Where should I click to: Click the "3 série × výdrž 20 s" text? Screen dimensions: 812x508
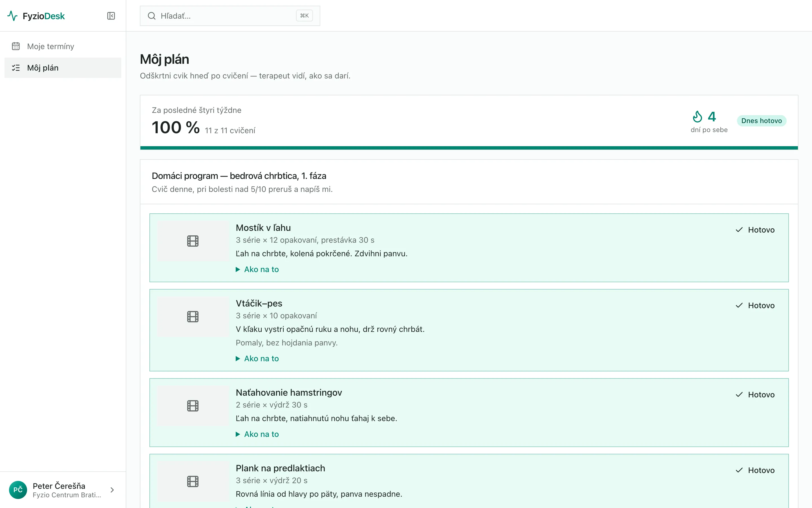[272, 480]
